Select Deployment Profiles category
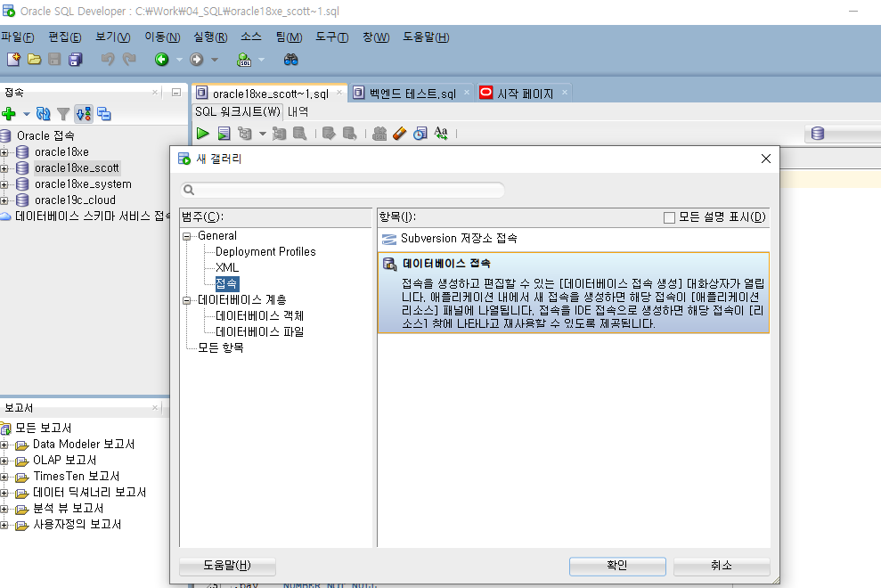 (x=265, y=252)
